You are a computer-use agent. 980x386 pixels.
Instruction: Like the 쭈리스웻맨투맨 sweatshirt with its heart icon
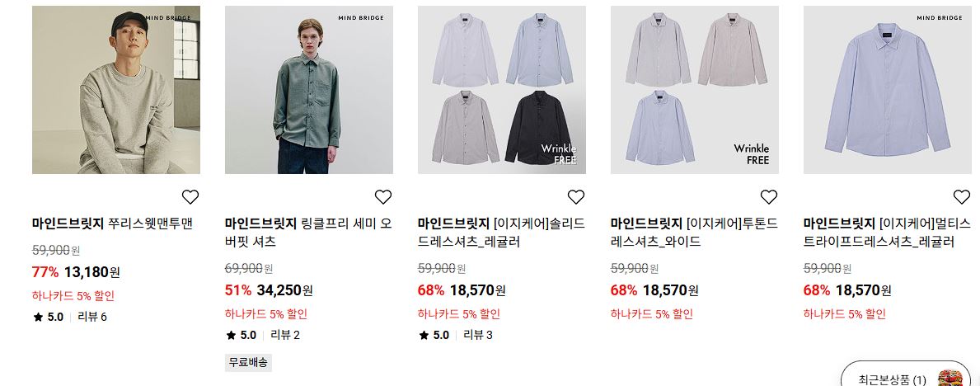[x=190, y=197]
